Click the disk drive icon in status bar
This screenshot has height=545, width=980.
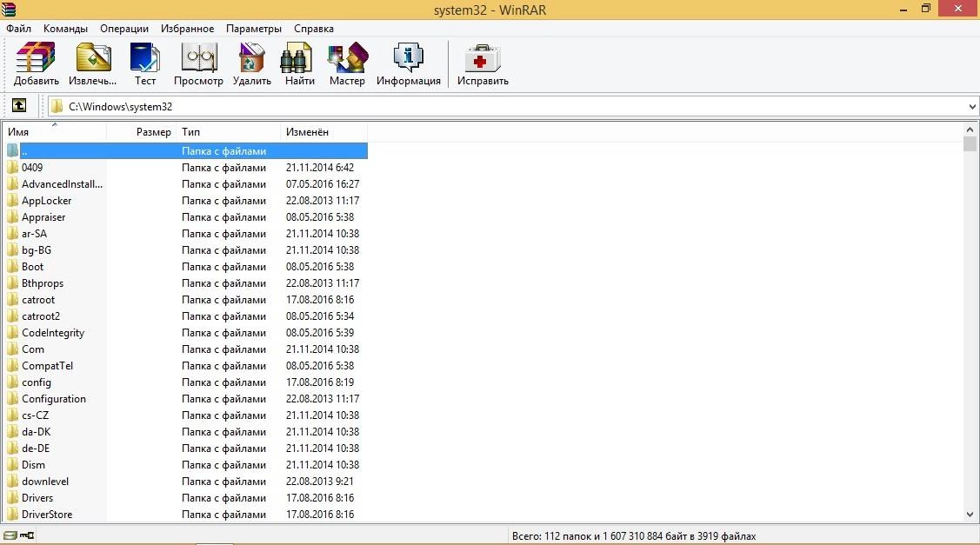click(x=10, y=535)
